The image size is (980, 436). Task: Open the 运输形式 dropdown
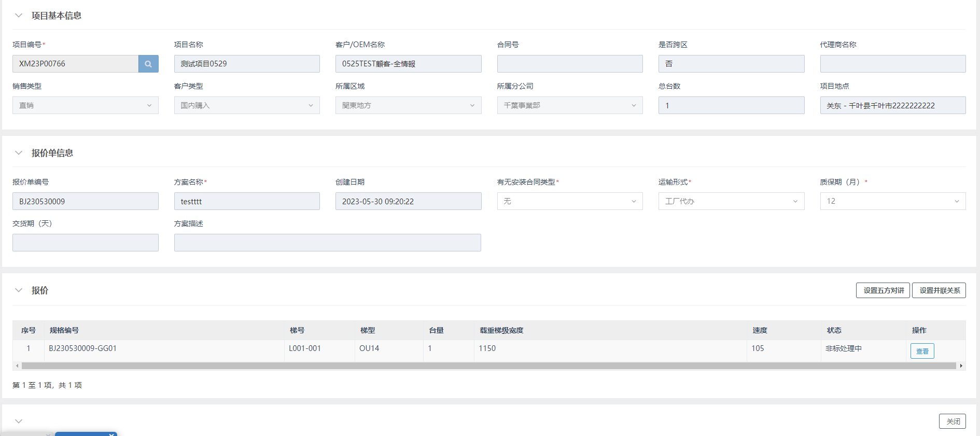point(732,201)
